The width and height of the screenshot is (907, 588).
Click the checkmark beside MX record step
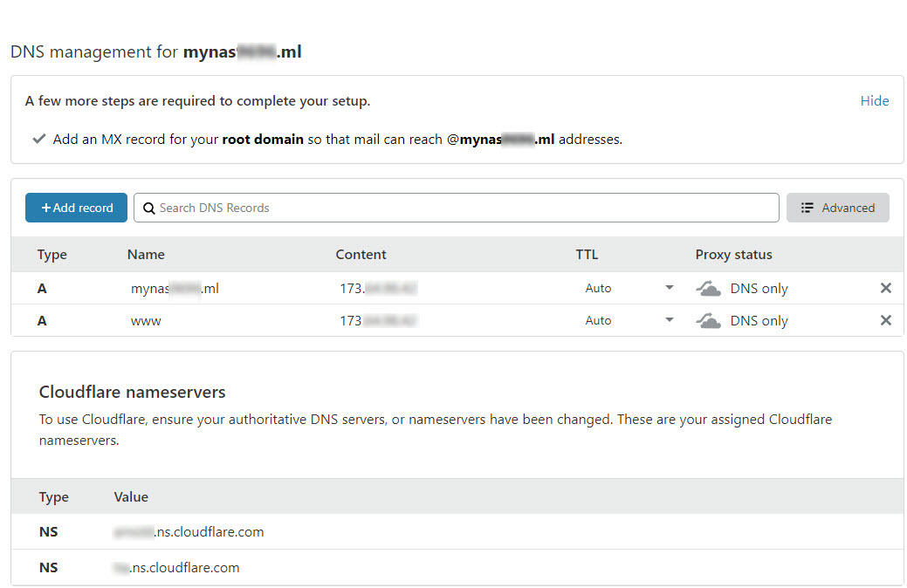[x=38, y=139]
